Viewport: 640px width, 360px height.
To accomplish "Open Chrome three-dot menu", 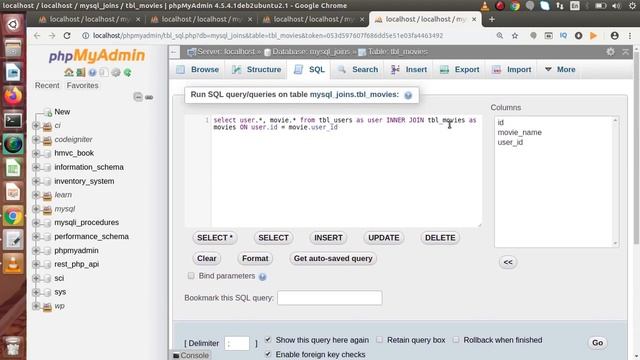I will click(x=630, y=36).
